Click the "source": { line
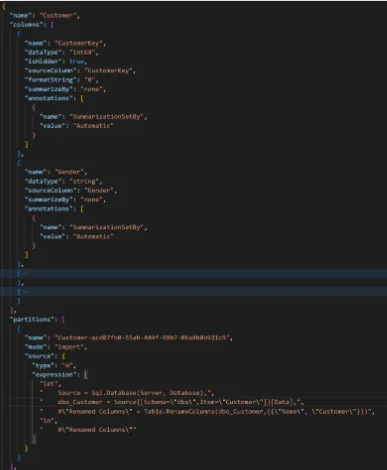Viewport: 387px width, 470px height. 45,356
